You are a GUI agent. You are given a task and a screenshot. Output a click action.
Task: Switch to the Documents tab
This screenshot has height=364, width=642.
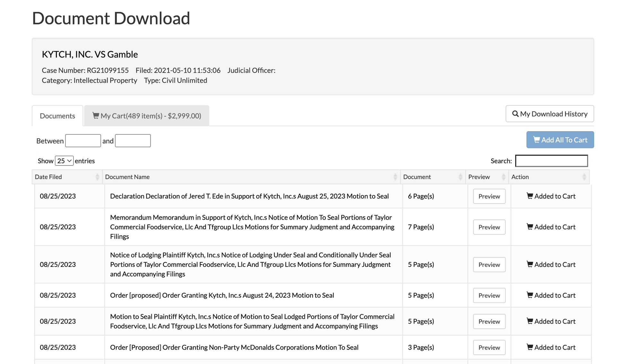tap(57, 116)
